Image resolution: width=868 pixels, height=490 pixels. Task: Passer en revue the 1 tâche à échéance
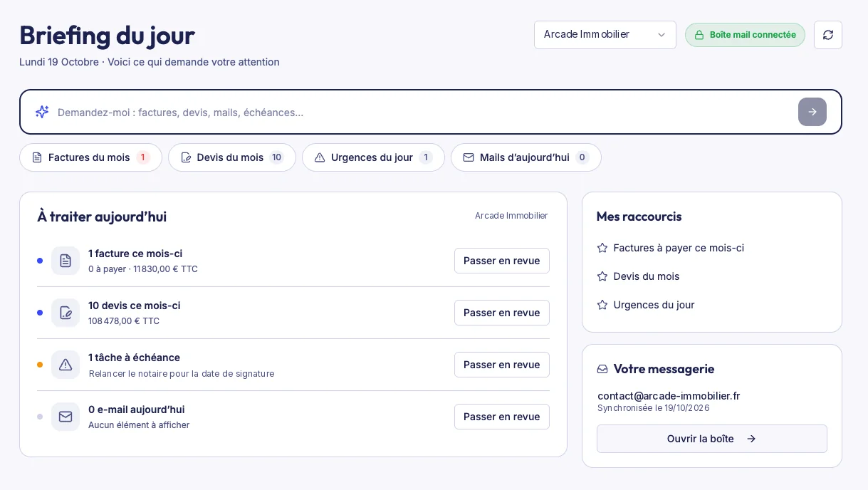502,365
